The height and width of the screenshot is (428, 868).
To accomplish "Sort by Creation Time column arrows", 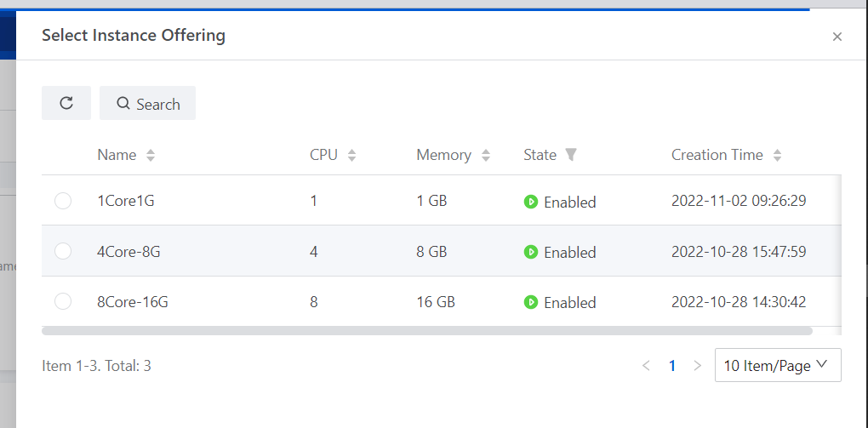I will [777, 156].
